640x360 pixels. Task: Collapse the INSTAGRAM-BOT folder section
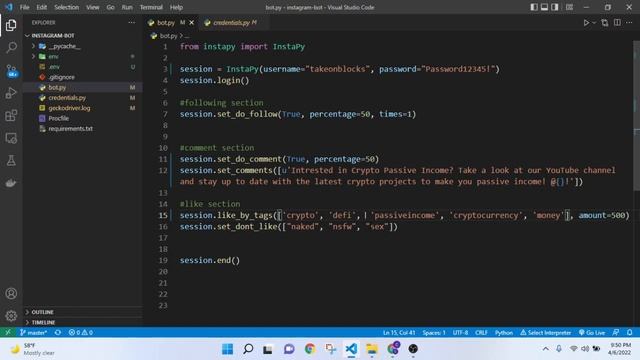pyautogui.click(x=82, y=36)
